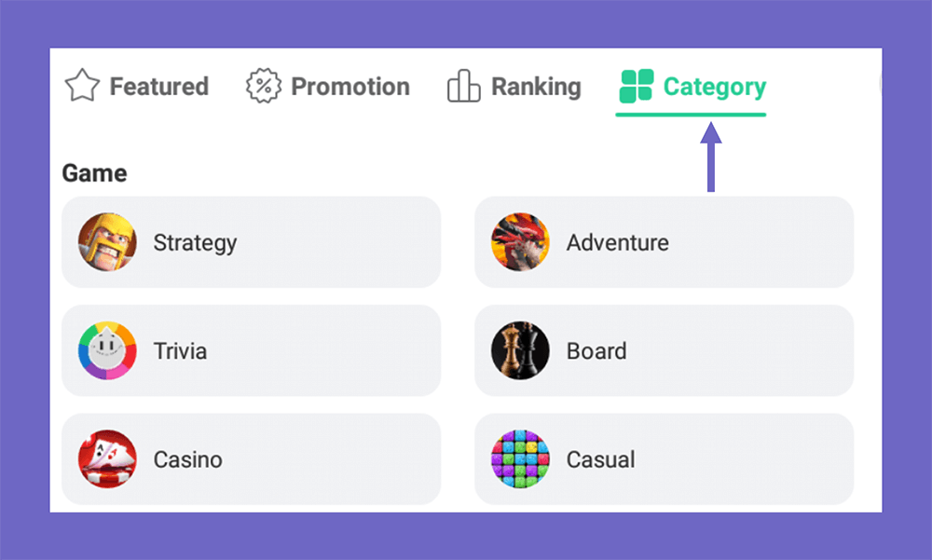Image resolution: width=932 pixels, height=560 pixels.
Task: Select the Board category text
Action: point(596,351)
